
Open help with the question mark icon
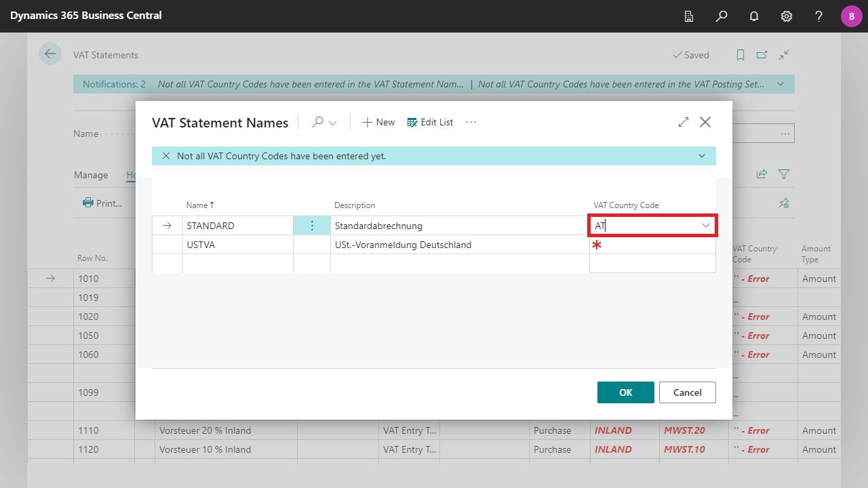click(818, 16)
